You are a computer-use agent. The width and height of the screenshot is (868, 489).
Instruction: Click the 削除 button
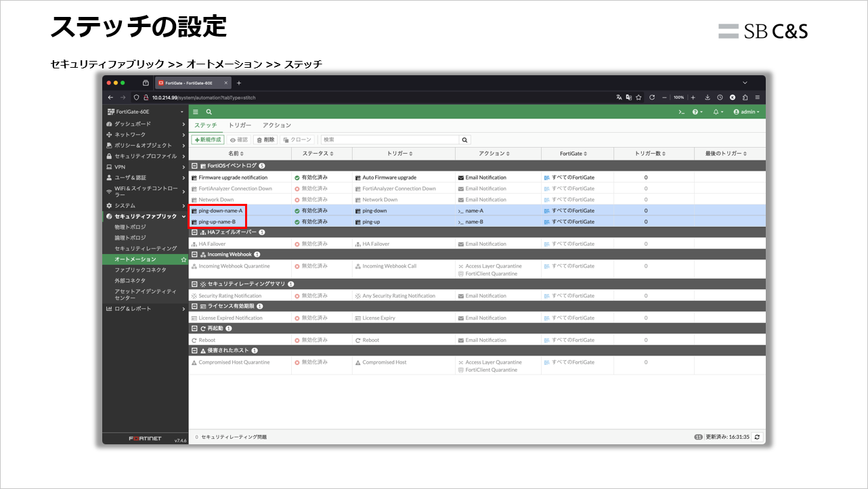click(265, 140)
